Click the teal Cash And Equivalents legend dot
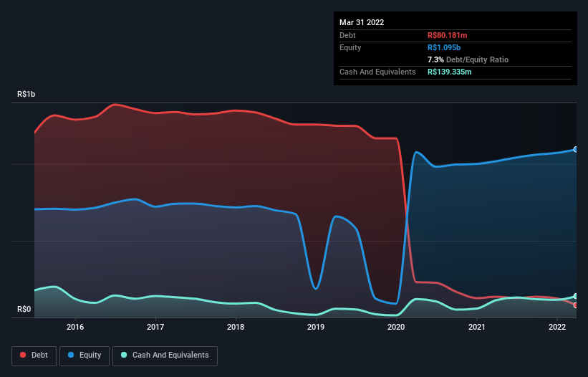Image resolution: width=588 pixels, height=377 pixels. [x=124, y=355]
